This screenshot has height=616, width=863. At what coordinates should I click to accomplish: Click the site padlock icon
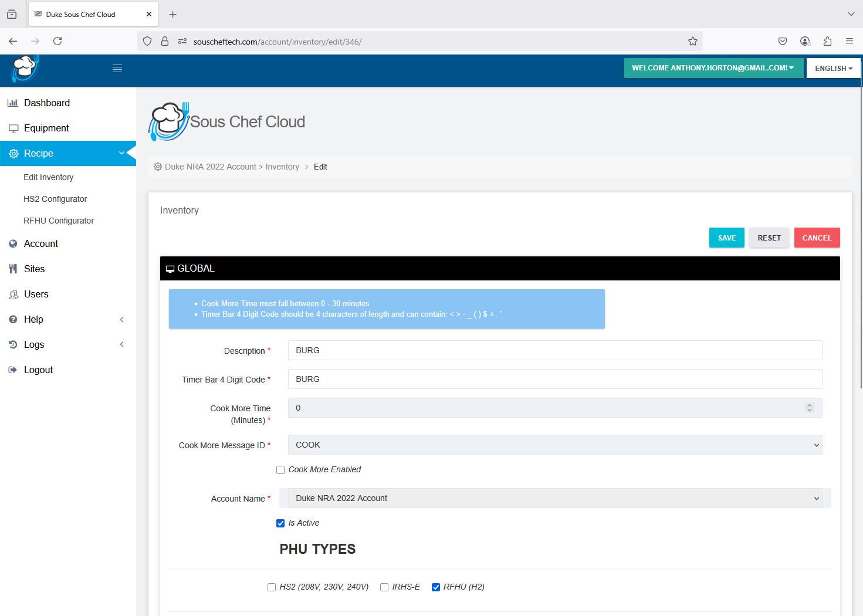point(165,41)
